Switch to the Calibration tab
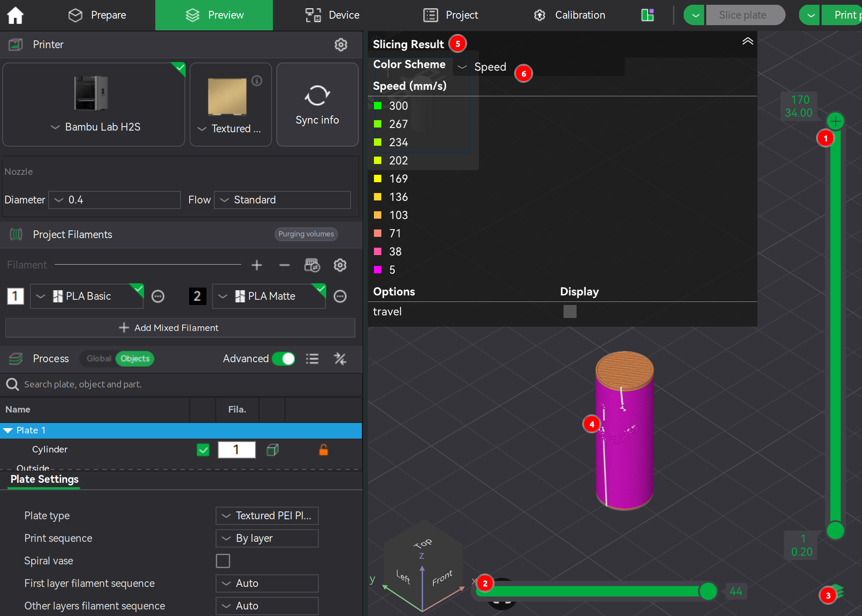862x616 pixels. tap(569, 15)
